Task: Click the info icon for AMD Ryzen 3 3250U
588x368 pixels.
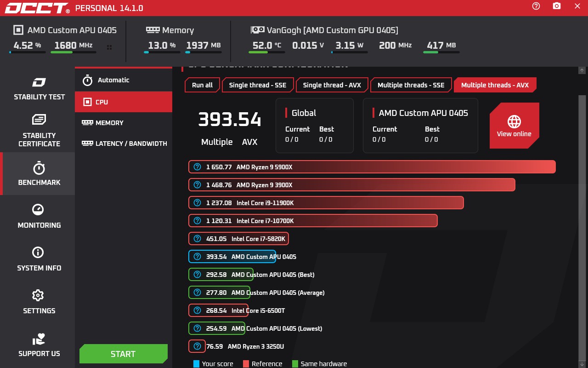Action: click(198, 346)
